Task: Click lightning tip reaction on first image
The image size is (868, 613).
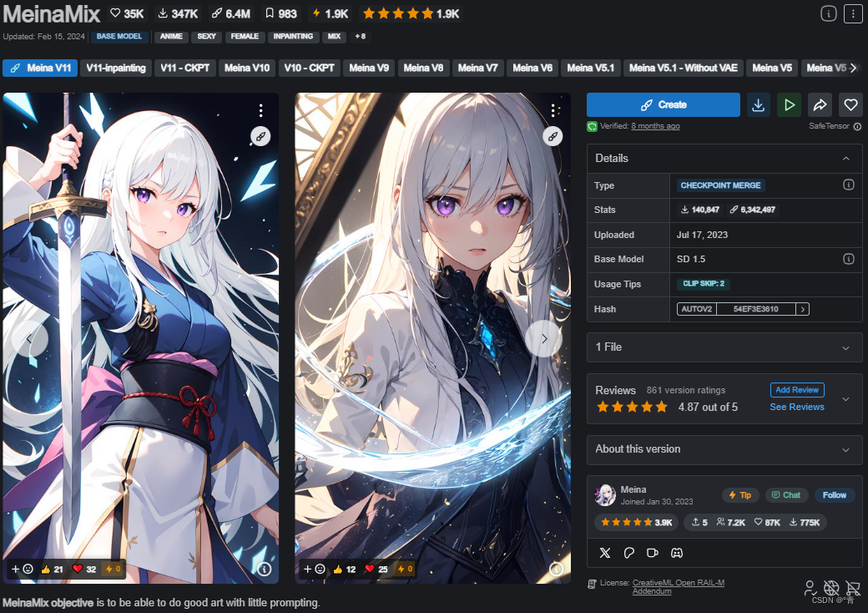Action: [x=114, y=569]
